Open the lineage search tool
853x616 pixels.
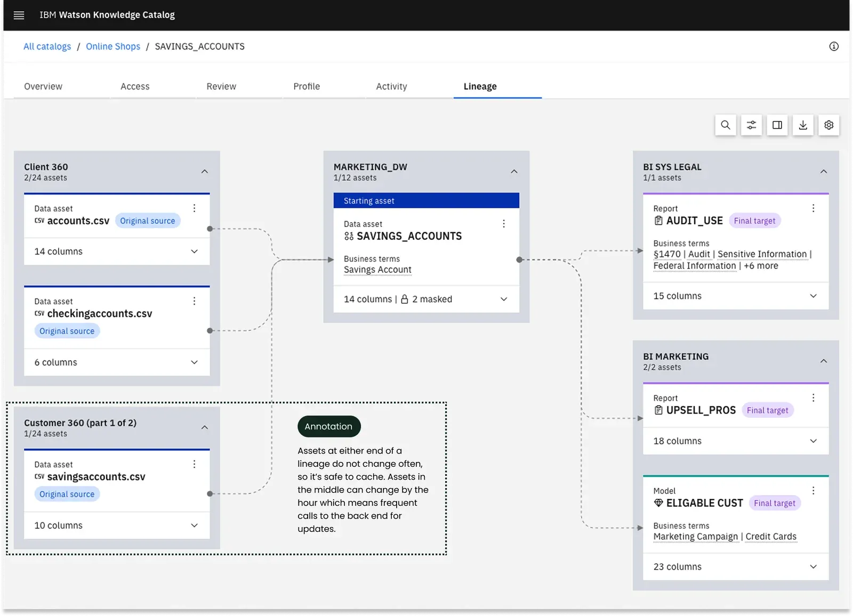726,125
